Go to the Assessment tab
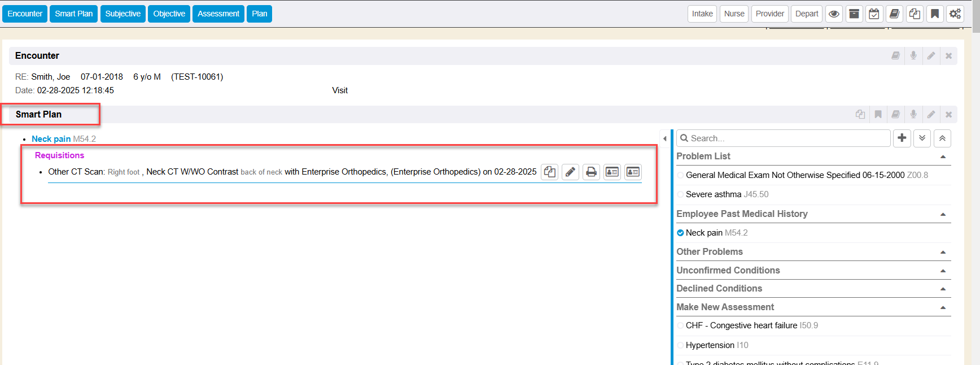Image resolution: width=980 pixels, height=365 pixels. click(218, 14)
